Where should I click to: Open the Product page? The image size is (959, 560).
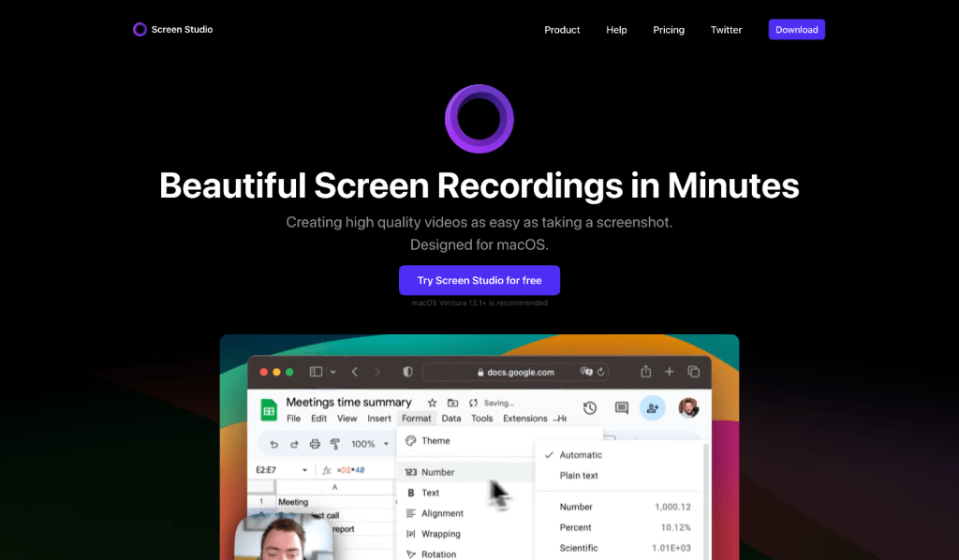tap(562, 30)
